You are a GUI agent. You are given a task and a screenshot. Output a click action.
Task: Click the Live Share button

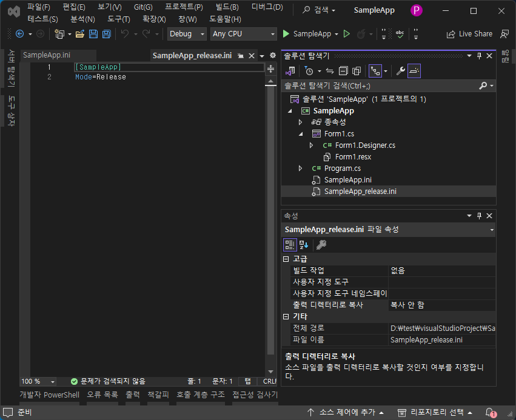pyautogui.click(x=469, y=34)
